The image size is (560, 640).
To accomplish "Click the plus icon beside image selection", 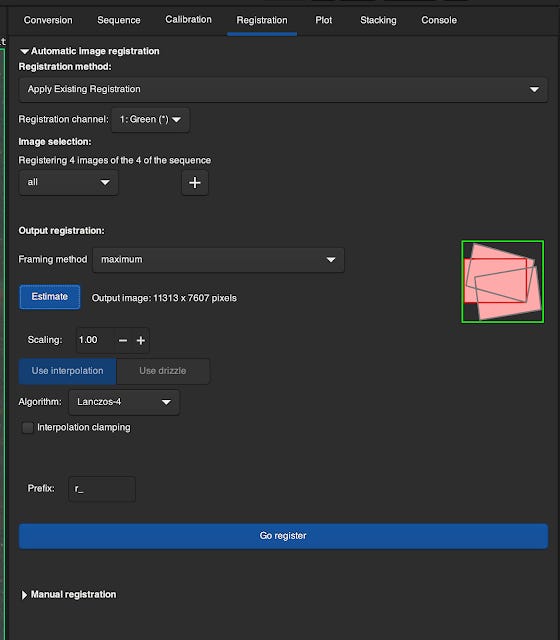I will click(x=195, y=182).
